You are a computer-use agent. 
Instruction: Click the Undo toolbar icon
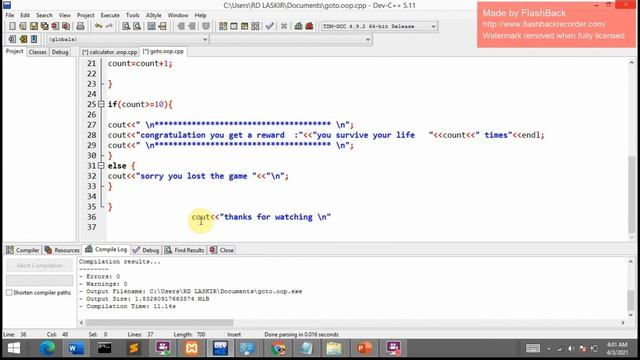pyautogui.click(x=98, y=26)
